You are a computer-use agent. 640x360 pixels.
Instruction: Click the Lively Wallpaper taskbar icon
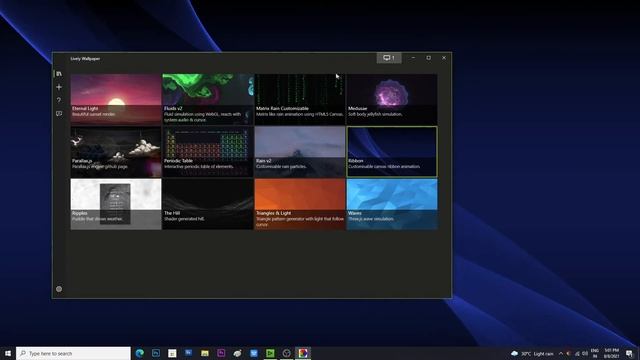(303, 353)
